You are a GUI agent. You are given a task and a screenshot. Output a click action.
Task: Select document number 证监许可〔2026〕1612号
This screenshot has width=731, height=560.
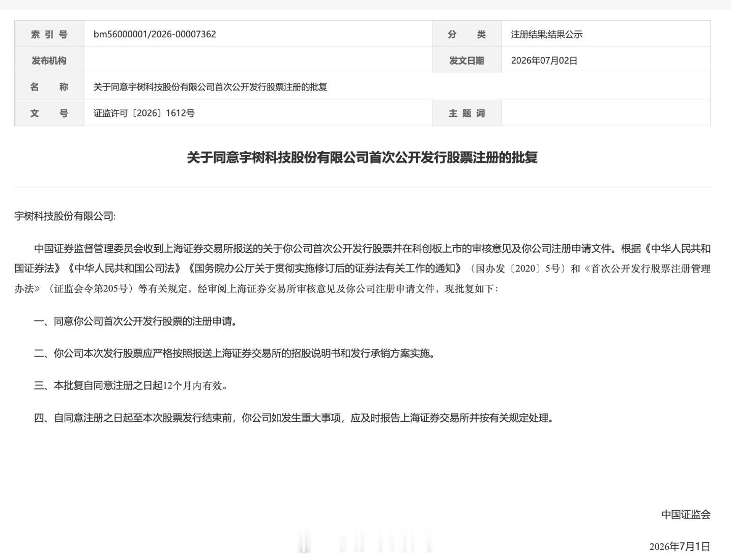click(144, 113)
